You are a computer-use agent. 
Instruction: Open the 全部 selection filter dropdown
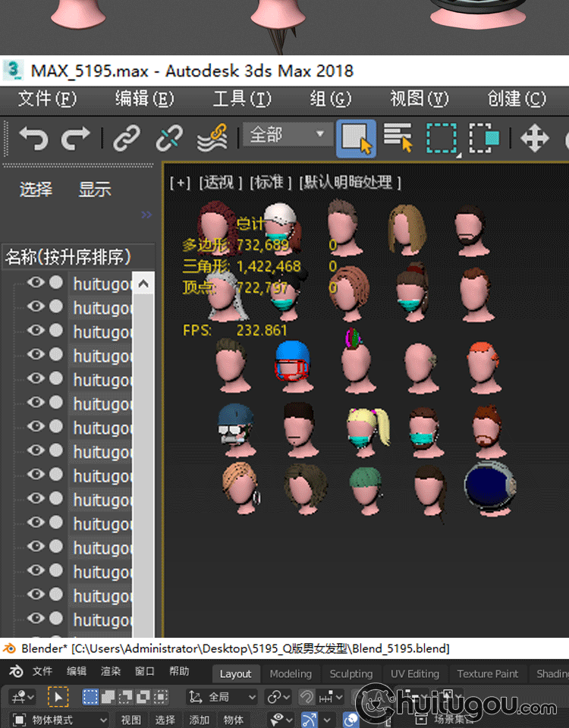pos(288,135)
